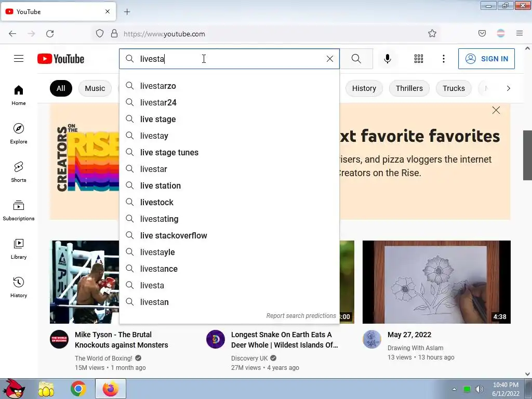
Task: Open tracking protection shield icon
Action: tap(99, 34)
